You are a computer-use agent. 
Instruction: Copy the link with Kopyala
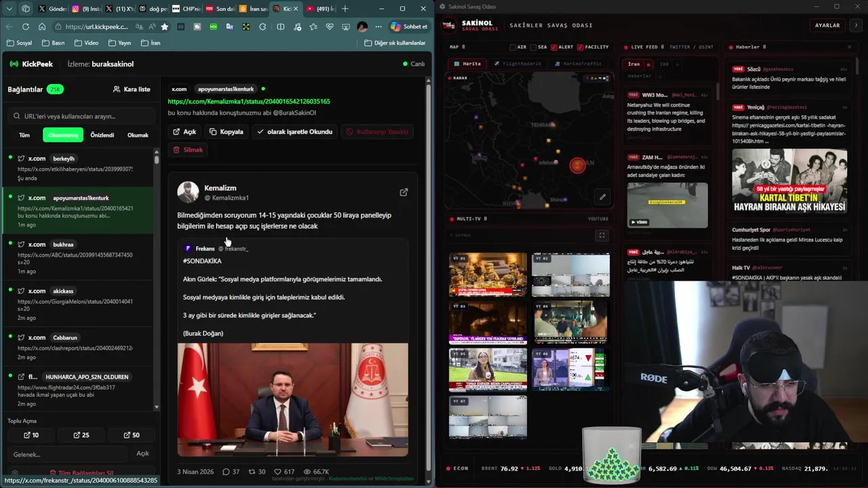point(226,131)
